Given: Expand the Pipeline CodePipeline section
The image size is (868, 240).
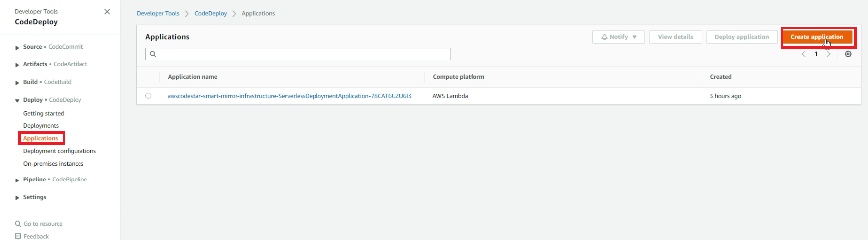Looking at the screenshot, I should (17, 180).
